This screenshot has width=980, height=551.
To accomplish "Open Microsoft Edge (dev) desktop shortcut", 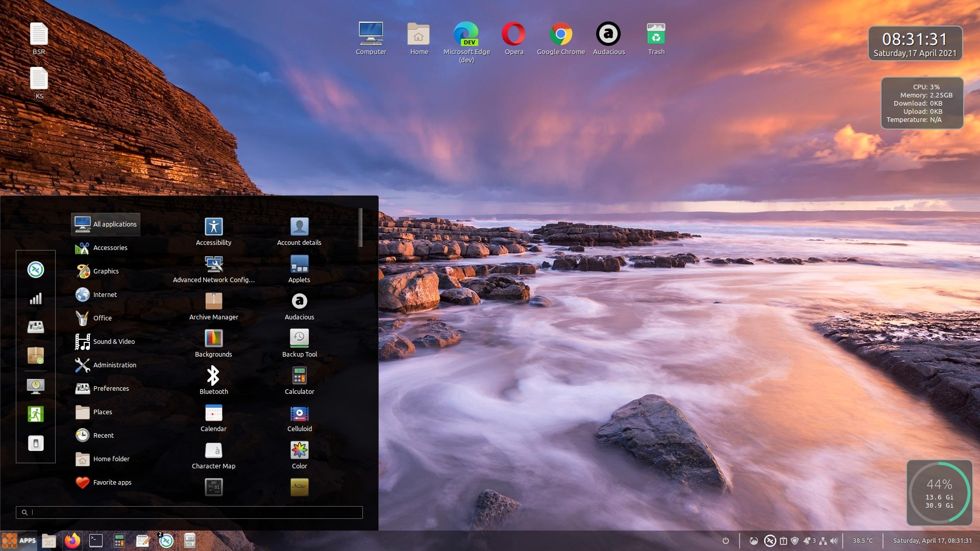I will pos(467,42).
